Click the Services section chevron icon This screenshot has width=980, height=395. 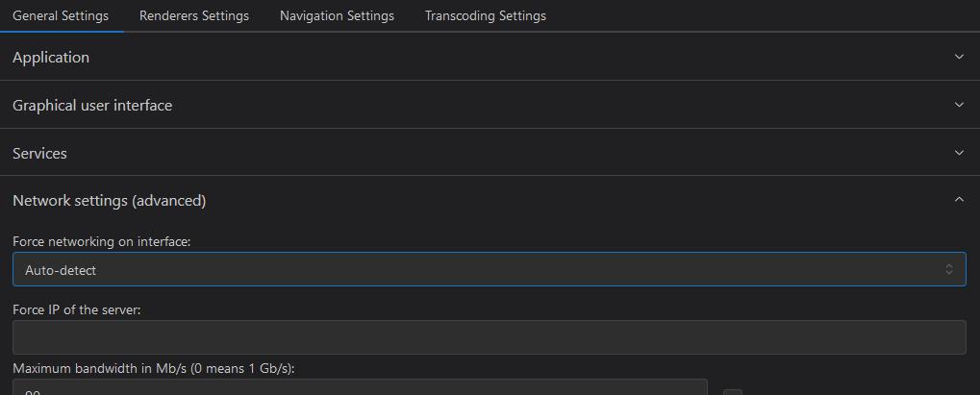click(x=959, y=153)
